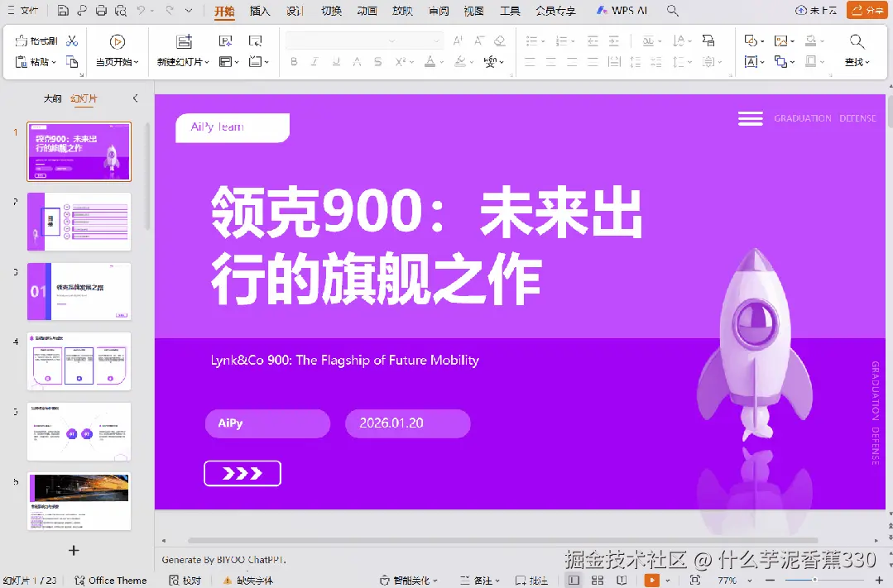Switch to the Outline (大纲) pane

click(x=52, y=98)
